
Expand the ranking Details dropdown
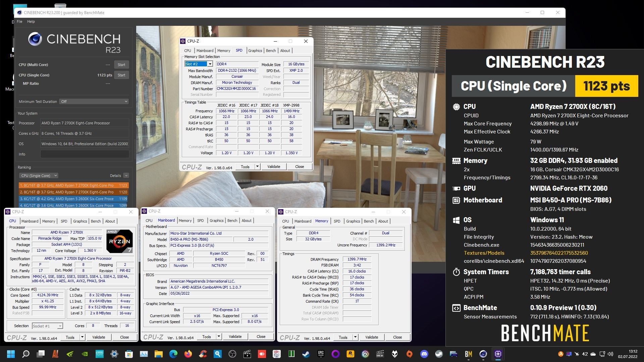point(126,176)
